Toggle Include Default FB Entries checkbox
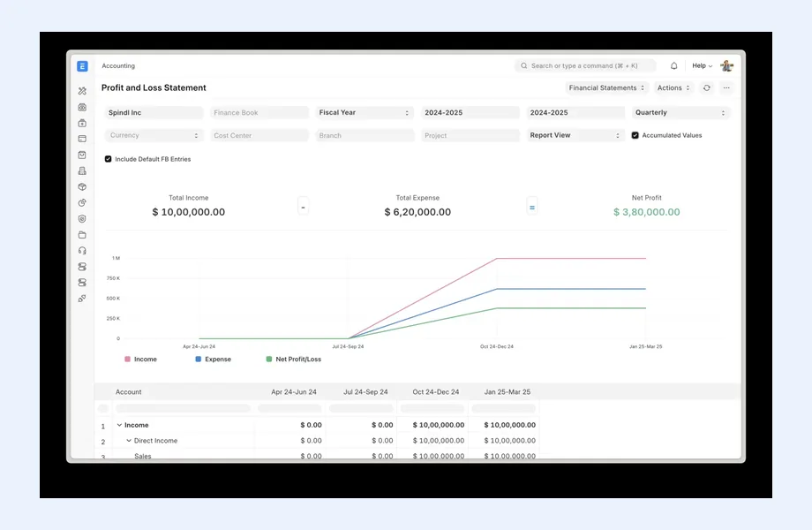812x530 pixels. 109,159
